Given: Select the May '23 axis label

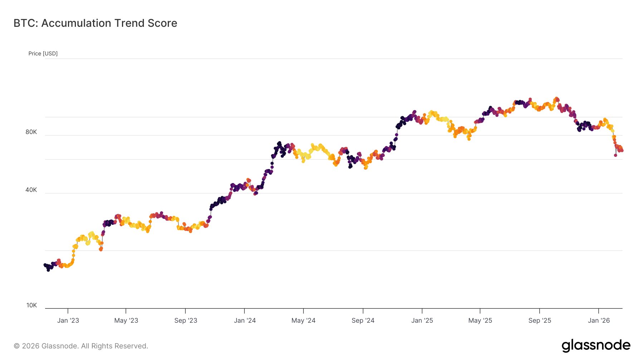Looking at the screenshot, I should [x=126, y=321].
